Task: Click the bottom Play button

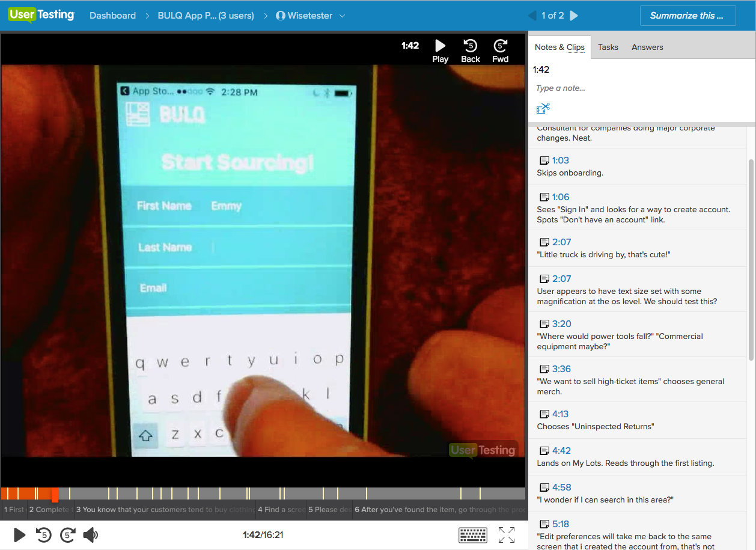Action: click(x=19, y=534)
